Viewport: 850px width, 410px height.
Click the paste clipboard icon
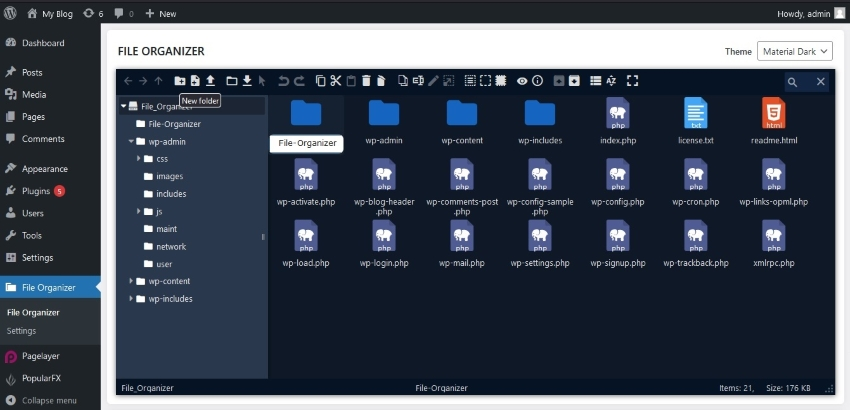point(351,81)
